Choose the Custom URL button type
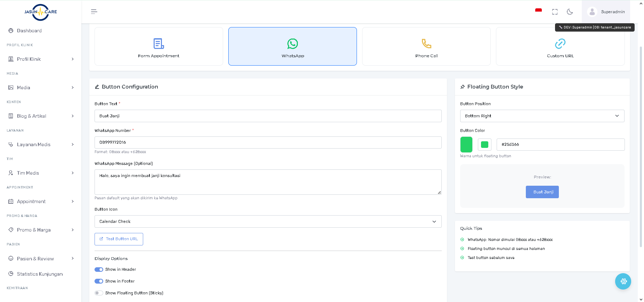 click(560, 47)
